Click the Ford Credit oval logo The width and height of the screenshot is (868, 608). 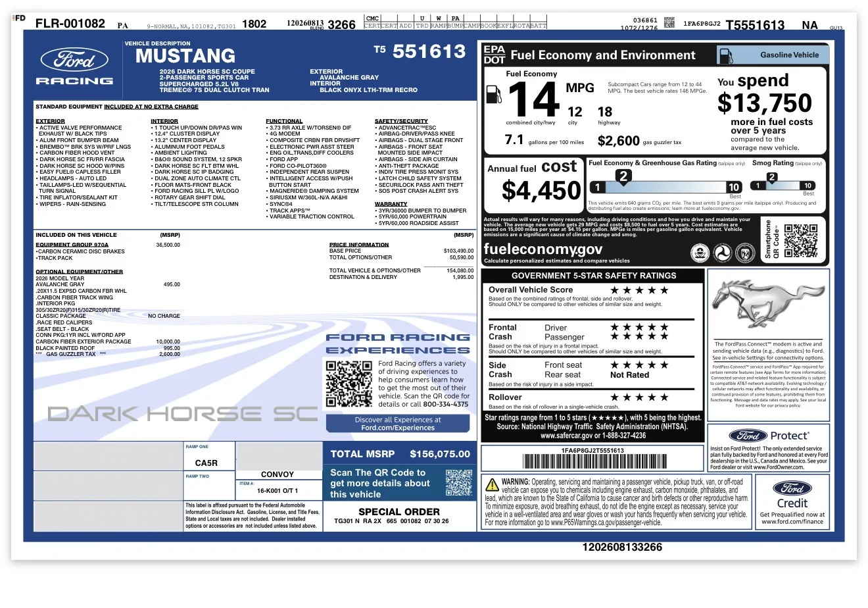792,488
